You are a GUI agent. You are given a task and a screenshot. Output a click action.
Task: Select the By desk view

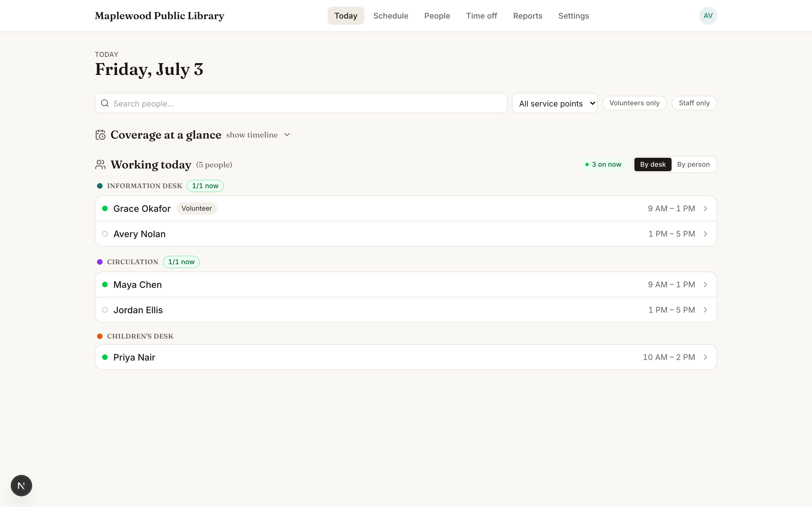coord(653,165)
